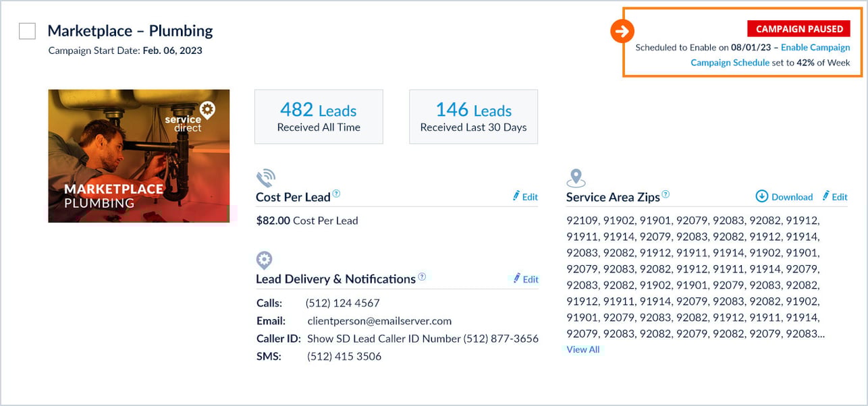Screen dimensions: 868x406
Task: Open the Marketplace Plumbing campaign thumbnail
Action: tap(139, 156)
